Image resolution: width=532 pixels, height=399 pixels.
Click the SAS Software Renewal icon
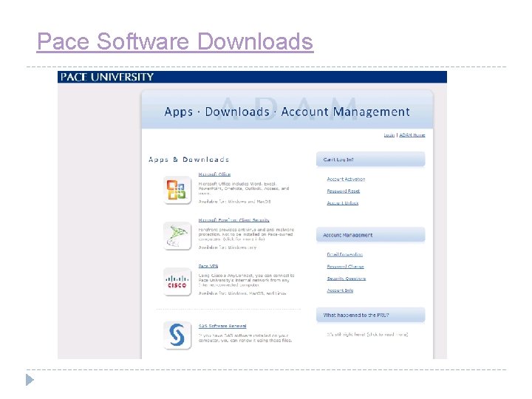tap(177, 335)
